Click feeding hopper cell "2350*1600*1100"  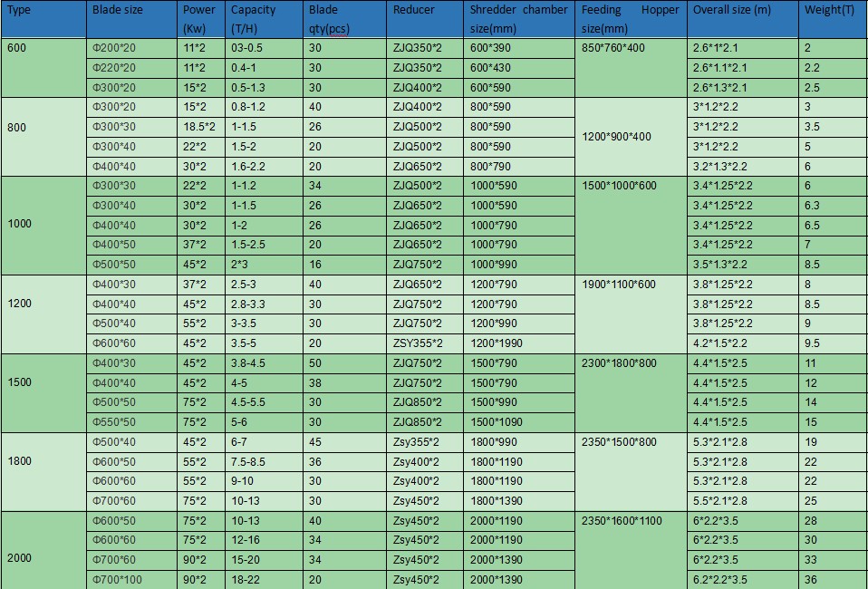click(631, 550)
